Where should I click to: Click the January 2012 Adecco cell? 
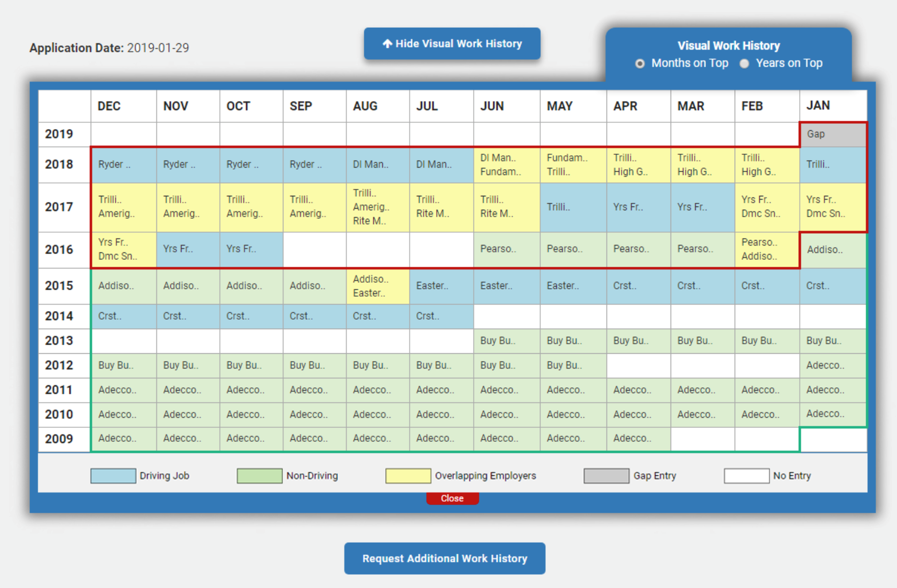tap(832, 365)
